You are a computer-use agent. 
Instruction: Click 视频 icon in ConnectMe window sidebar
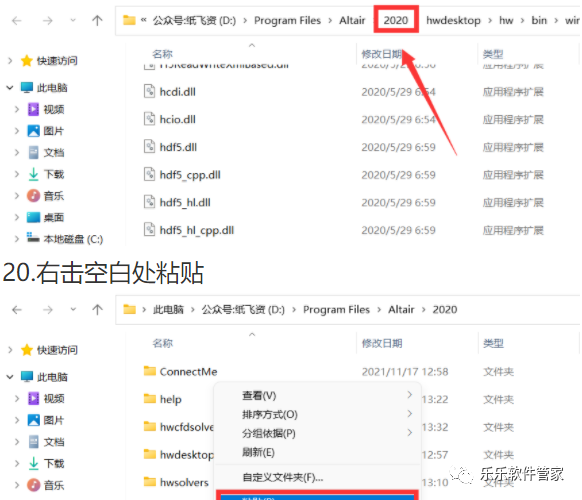[x=33, y=398]
